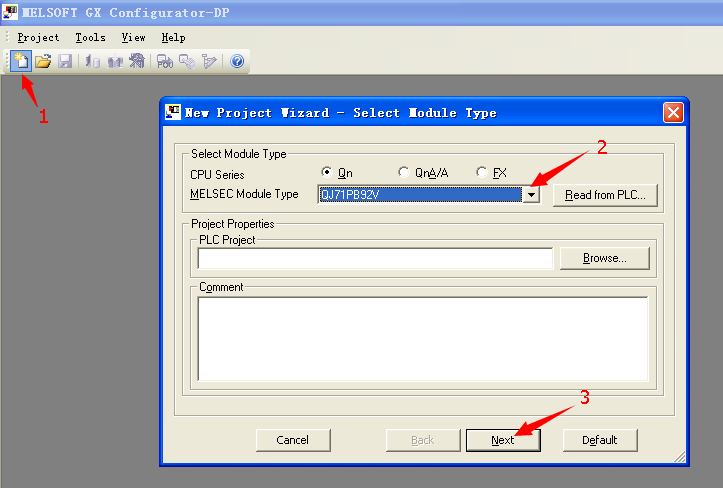Expand the MELSEC Module Type dropdown
Viewport: 723px width, 488px height.
pos(532,195)
